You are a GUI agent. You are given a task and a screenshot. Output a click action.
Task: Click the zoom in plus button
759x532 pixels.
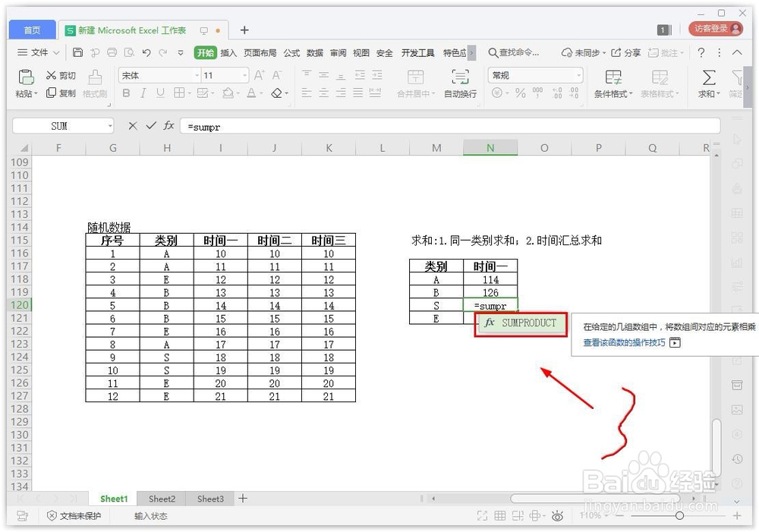tap(736, 516)
